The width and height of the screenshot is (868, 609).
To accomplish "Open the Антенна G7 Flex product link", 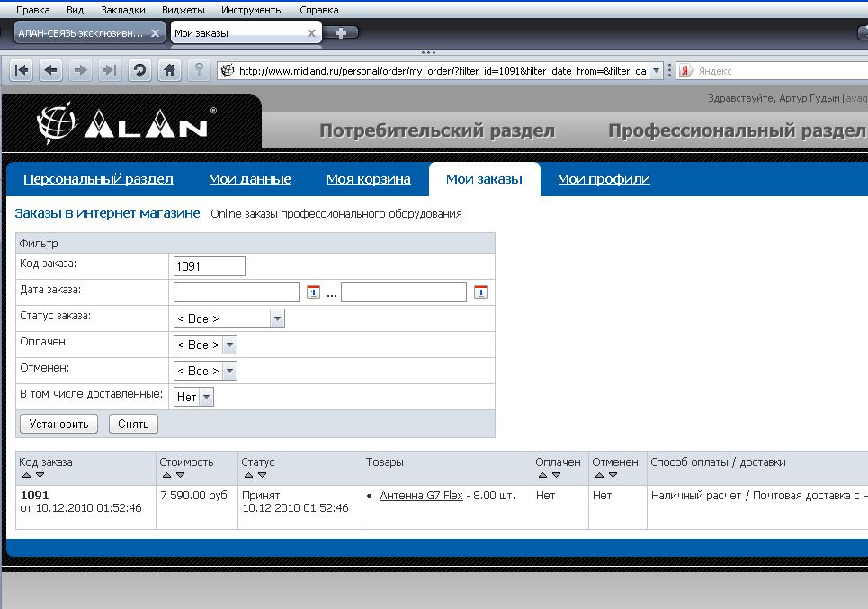I will tap(421, 496).
